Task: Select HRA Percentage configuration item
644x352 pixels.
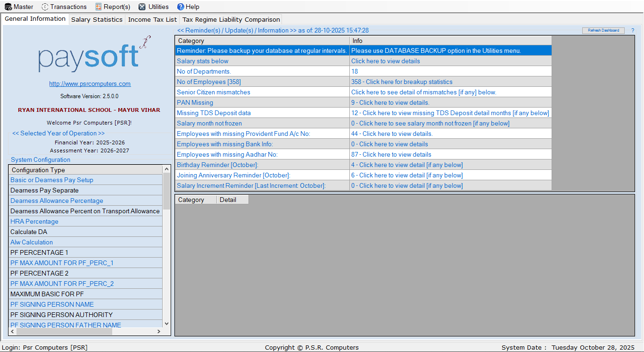Action: 34,221
